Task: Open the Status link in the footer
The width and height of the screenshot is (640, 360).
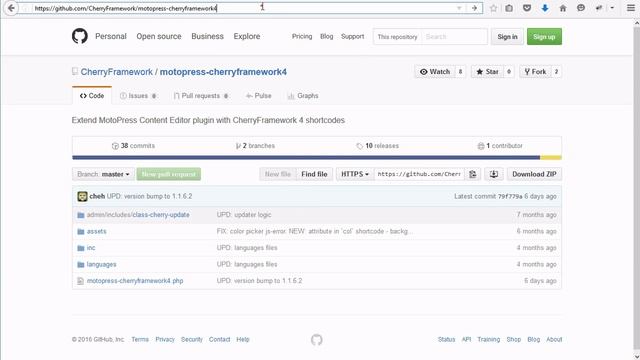Action: (x=446, y=340)
